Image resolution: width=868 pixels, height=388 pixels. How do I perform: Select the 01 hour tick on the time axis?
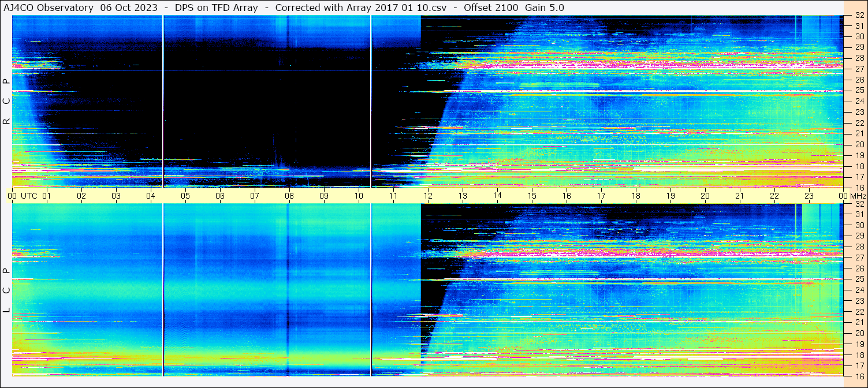pyautogui.click(x=47, y=196)
